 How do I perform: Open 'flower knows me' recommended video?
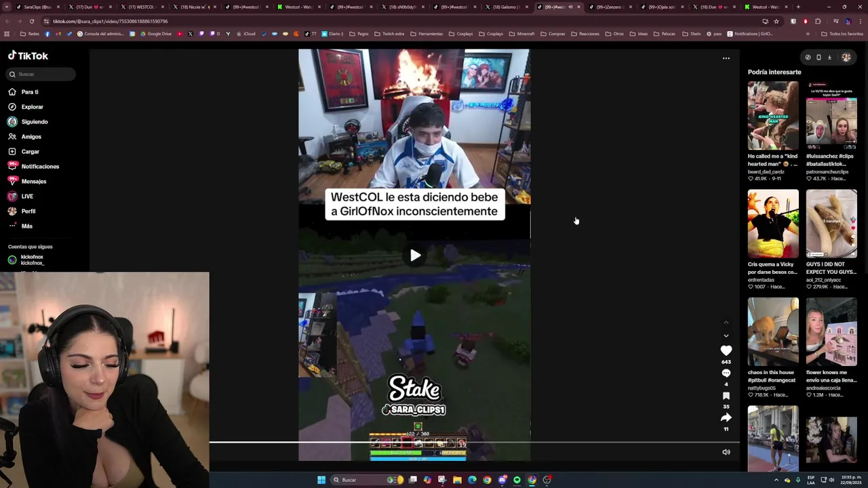click(831, 332)
